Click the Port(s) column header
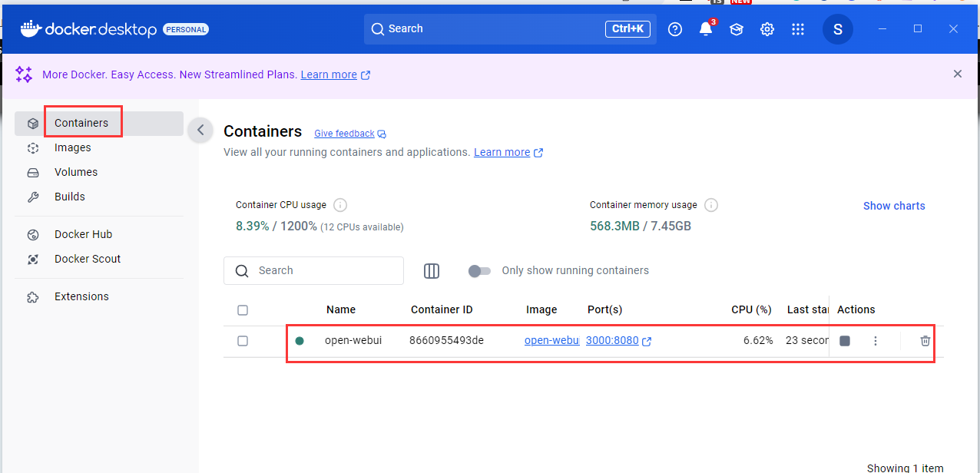This screenshot has width=980, height=473. [x=604, y=309]
